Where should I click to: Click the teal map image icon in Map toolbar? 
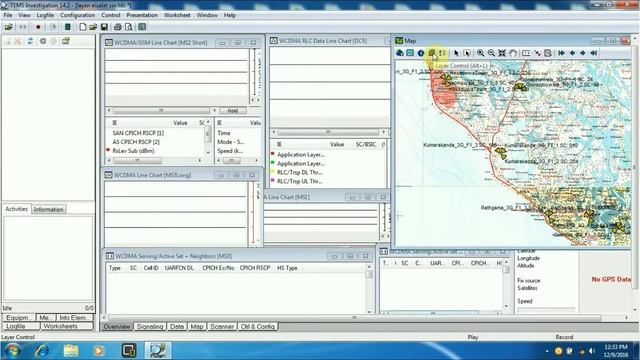[410, 53]
